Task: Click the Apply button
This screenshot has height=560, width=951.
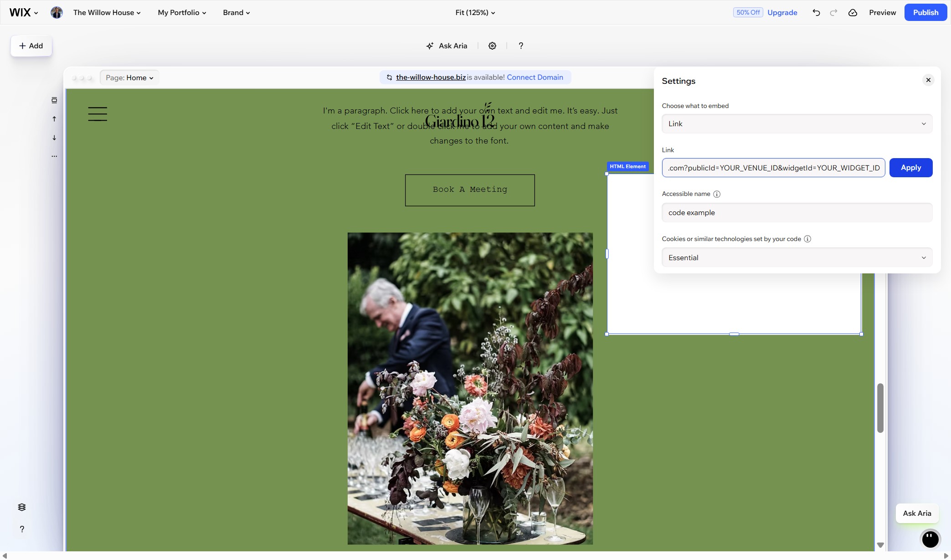Action: [x=910, y=168]
